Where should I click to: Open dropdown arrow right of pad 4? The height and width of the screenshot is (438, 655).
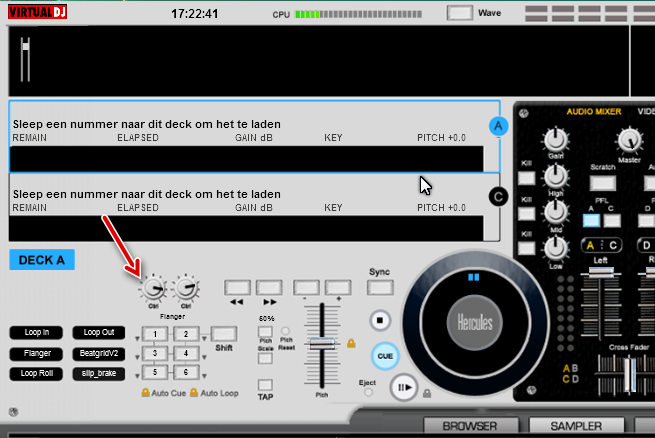pos(204,357)
